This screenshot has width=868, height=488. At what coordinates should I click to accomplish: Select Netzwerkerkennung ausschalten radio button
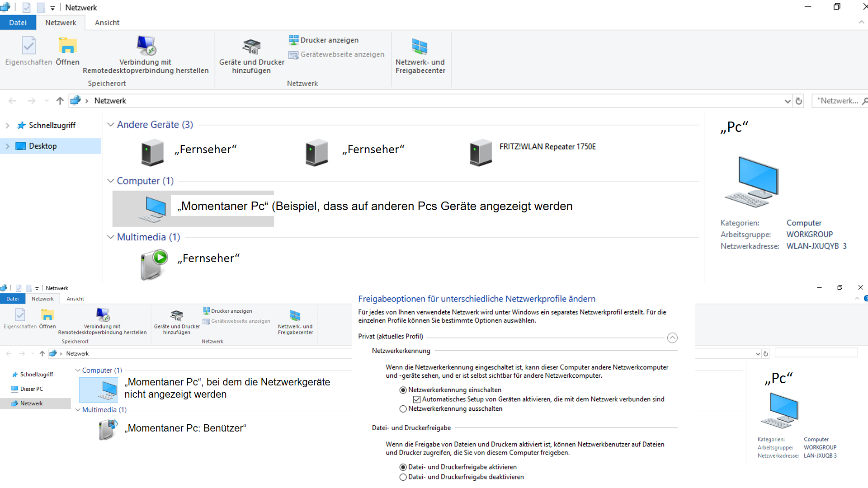point(403,409)
